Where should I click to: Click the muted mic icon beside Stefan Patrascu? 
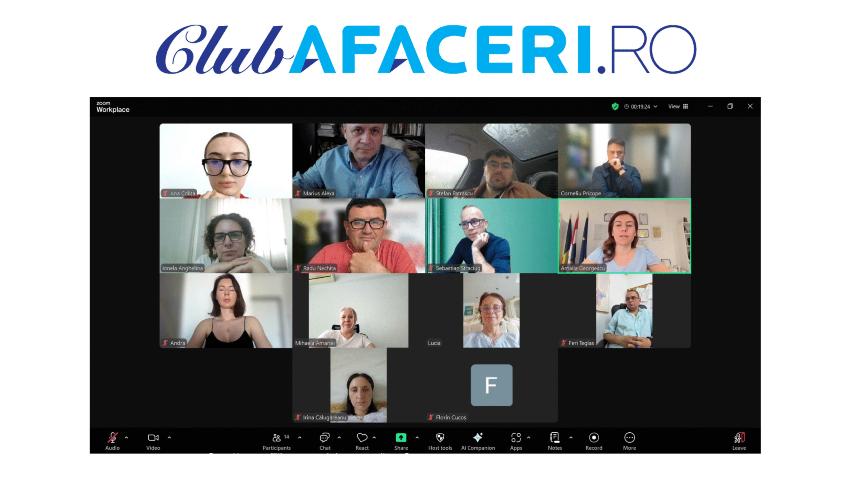431,193
